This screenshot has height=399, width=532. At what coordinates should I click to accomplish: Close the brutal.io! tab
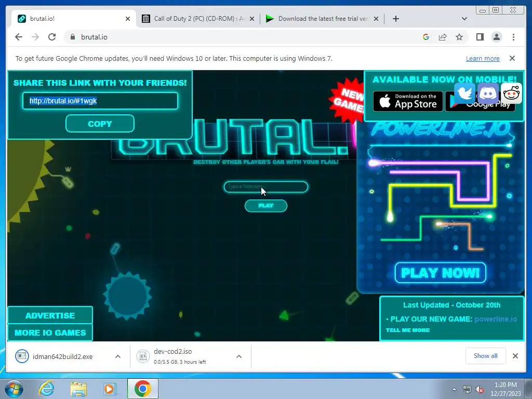click(128, 19)
